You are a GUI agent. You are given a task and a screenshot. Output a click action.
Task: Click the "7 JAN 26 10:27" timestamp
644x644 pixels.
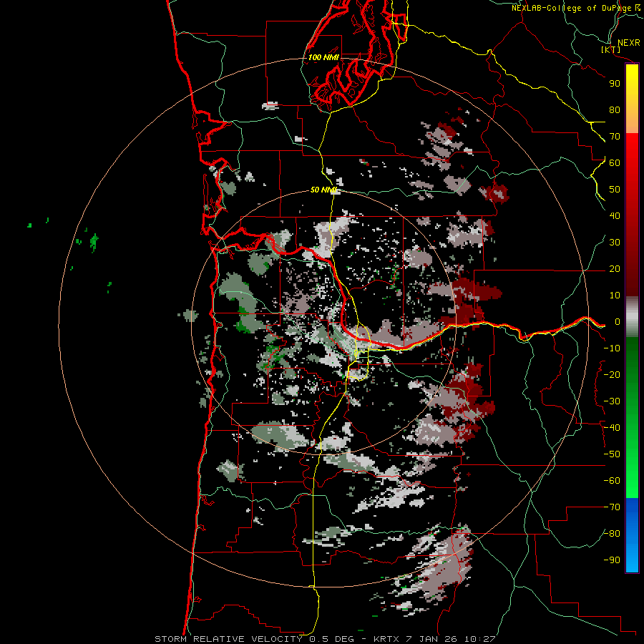[452, 639]
